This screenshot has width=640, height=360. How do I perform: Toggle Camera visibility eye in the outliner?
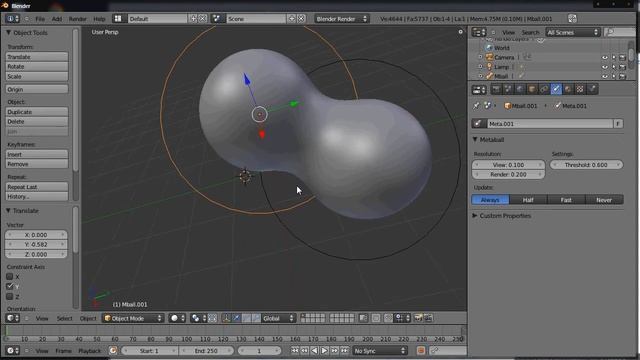point(604,58)
